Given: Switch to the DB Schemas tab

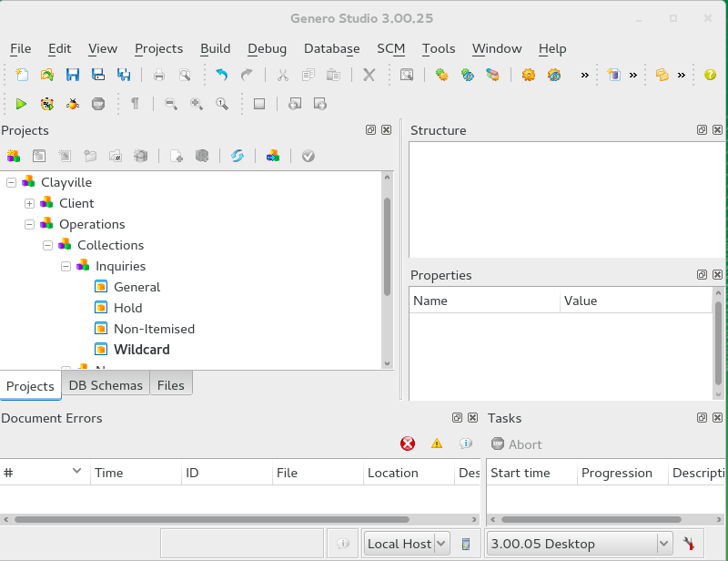Looking at the screenshot, I should pyautogui.click(x=106, y=385).
